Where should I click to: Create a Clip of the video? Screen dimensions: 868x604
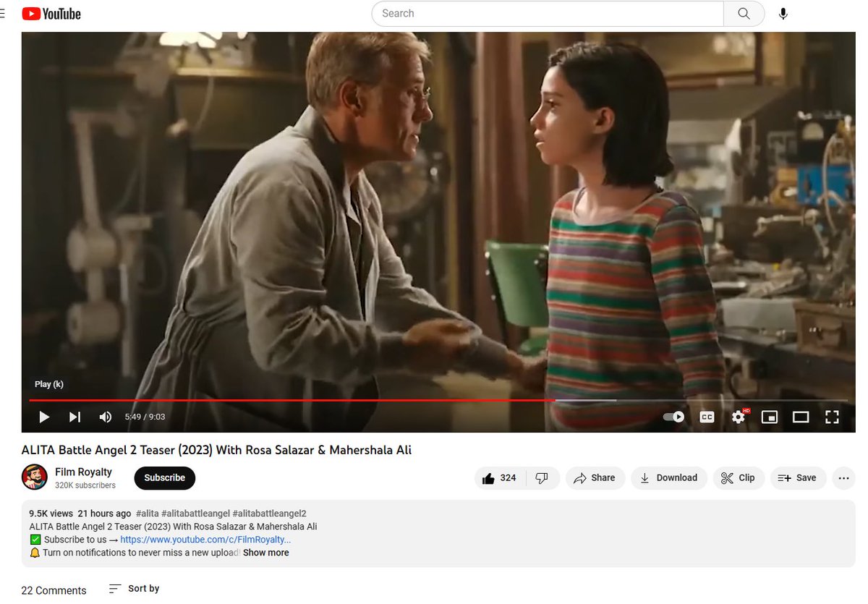coord(739,477)
